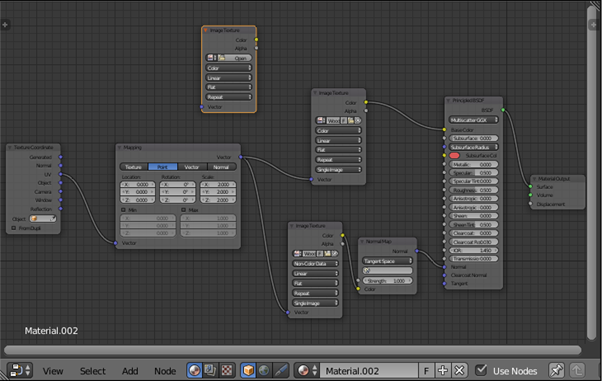The width and height of the screenshot is (602, 381).
Task: Click the Metallic slider in Principled BSDF
Action: tap(473, 164)
